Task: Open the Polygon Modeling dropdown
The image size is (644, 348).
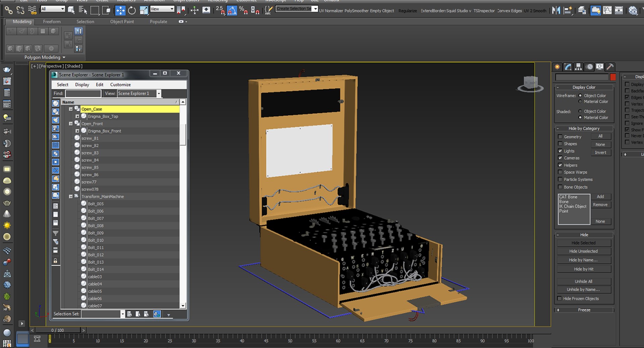Action: [x=45, y=57]
